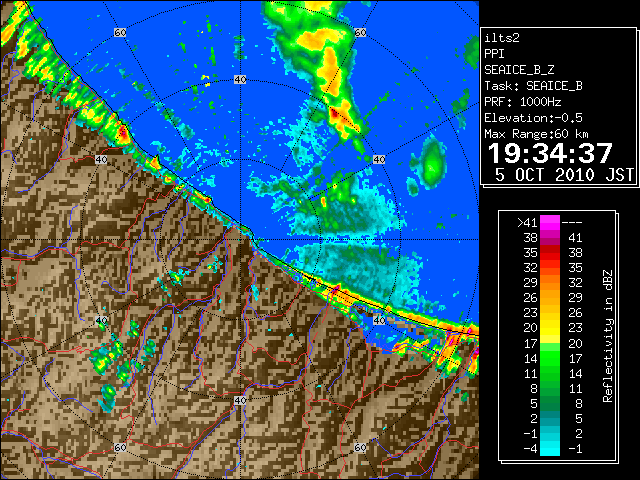Click the "PRF: 1000Hz" line
The height and width of the screenshot is (480, 640).
(x=523, y=102)
